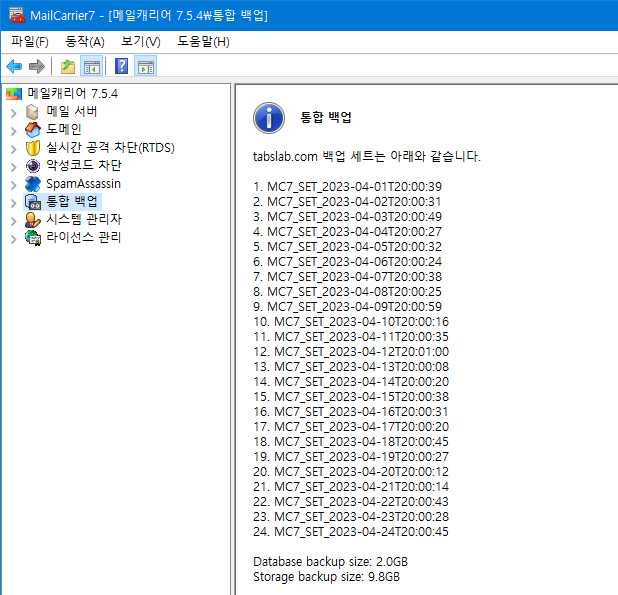Select the 메일 서버 server icon
The image size is (618, 595).
point(33,111)
